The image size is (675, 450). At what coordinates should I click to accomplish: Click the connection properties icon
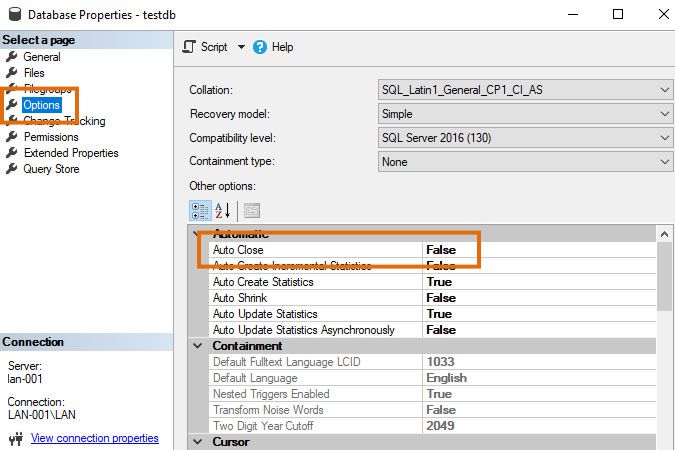15,438
